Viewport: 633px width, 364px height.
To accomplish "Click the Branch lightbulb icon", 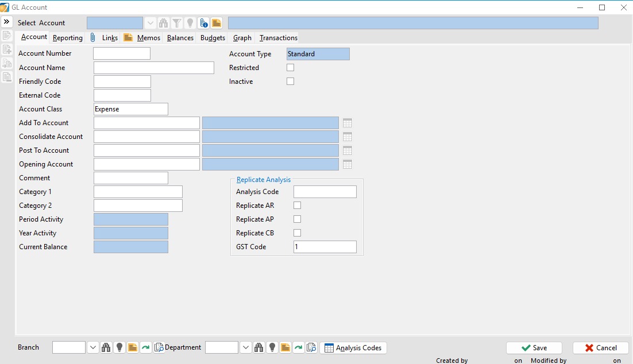I will point(119,347).
